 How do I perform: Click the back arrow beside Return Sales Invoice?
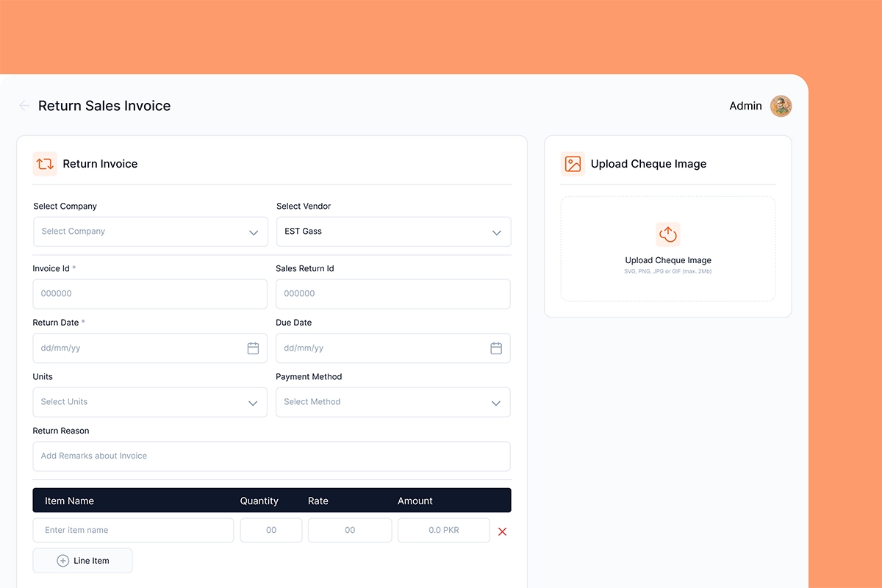click(24, 105)
